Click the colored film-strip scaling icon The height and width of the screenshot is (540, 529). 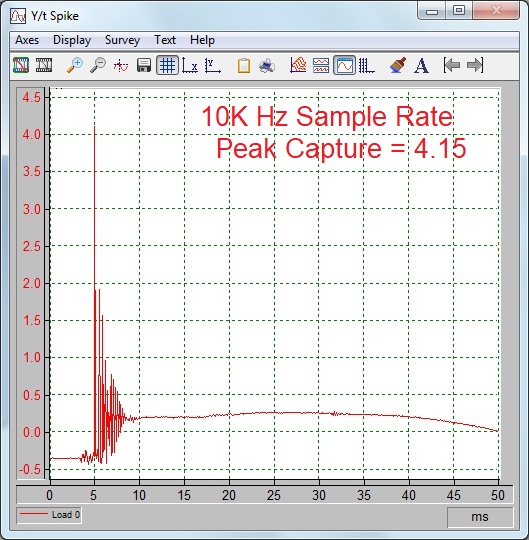point(21,65)
